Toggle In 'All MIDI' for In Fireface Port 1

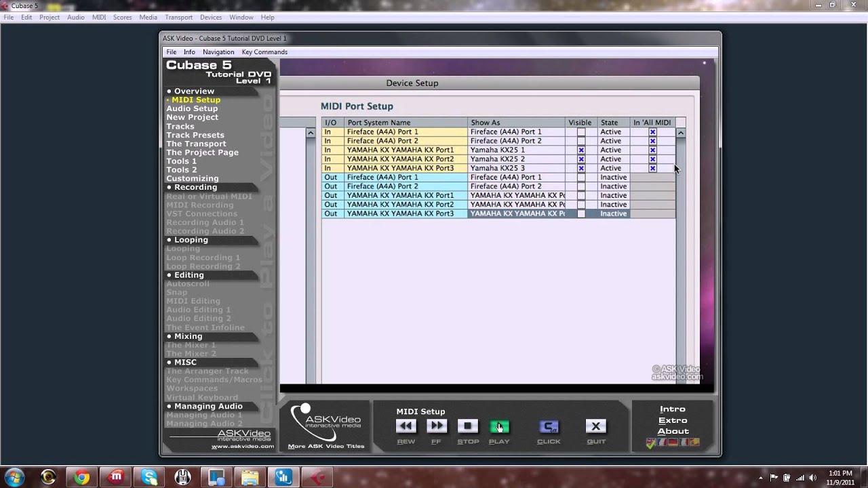coord(652,132)
